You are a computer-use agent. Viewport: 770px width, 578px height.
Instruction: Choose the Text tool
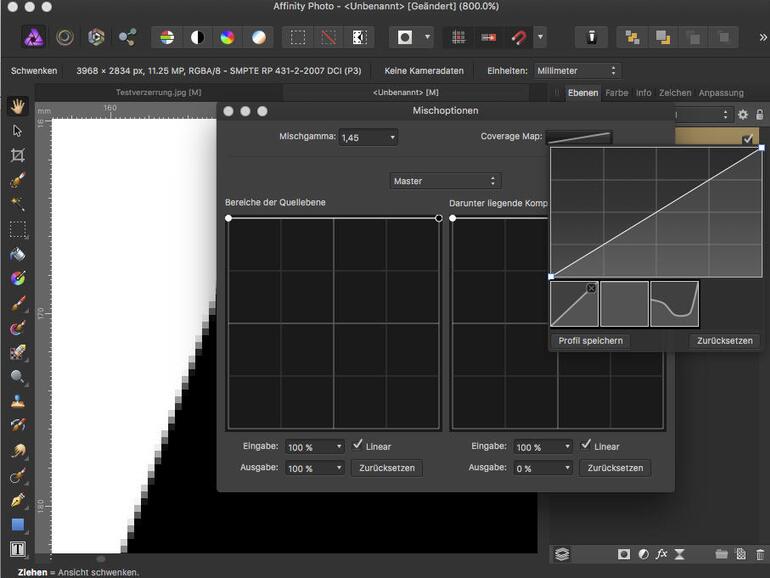click(x=17, y=549)
